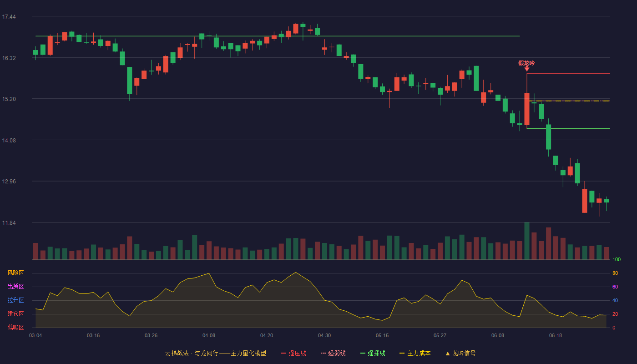Screen dimensions: 637x364
Task: Click the 风险区 zone label
Action: [15, 273]
